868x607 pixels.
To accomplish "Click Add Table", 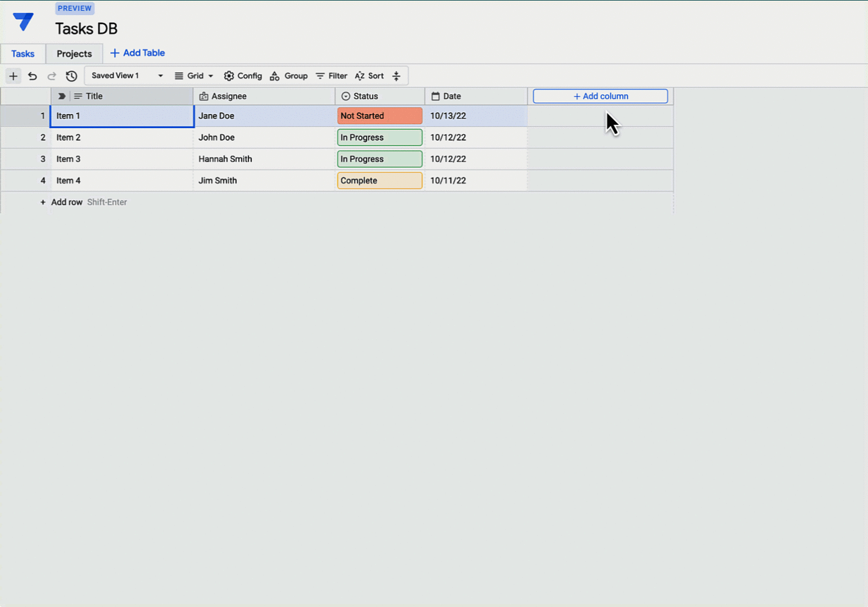I will click(x=137, y=53).
